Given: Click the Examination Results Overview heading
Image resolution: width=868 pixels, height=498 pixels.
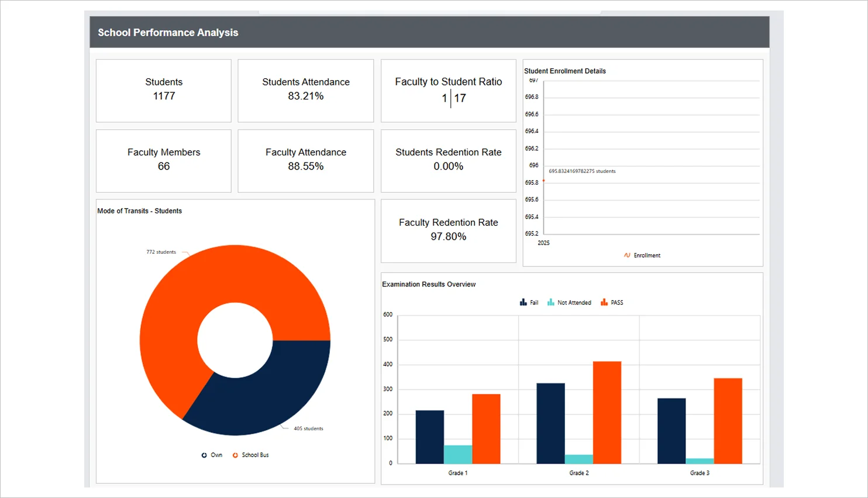Looking at the screenshot, I should point(429,285).
